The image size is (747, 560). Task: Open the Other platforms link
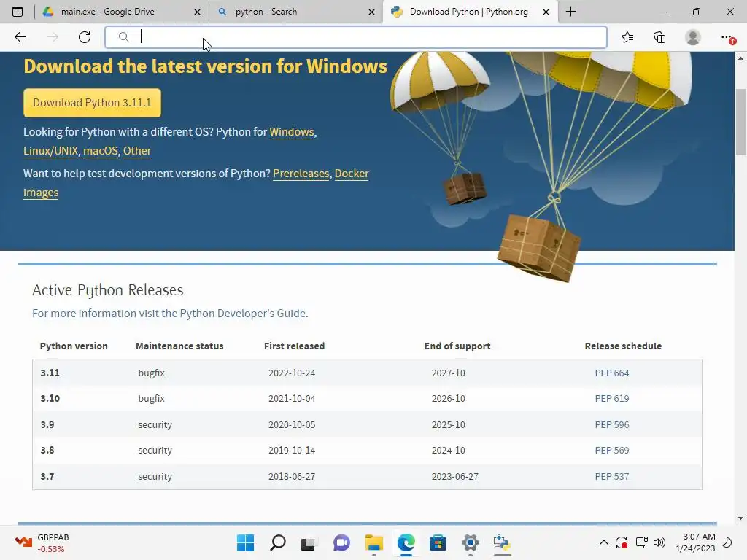point(136,151)
